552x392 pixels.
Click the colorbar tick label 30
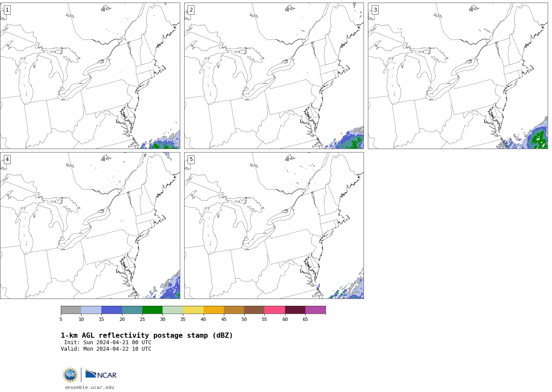tap(163, 319)
